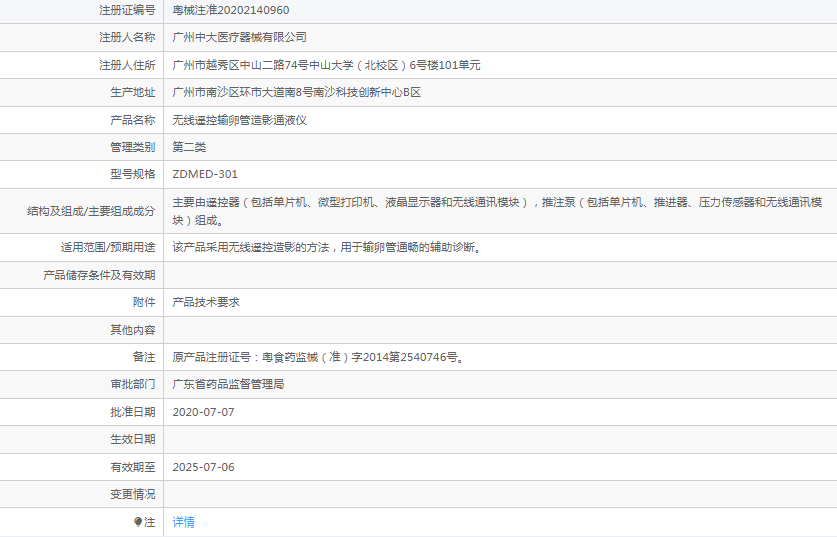Click the 附件 row label
This screenshot has height=537, width=837.
click(x=144, y=302)
